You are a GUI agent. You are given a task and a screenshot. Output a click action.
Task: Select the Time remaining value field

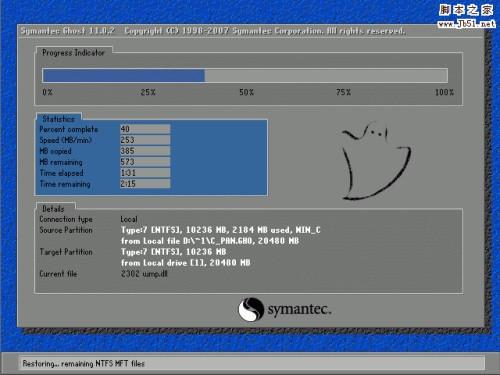145,184
